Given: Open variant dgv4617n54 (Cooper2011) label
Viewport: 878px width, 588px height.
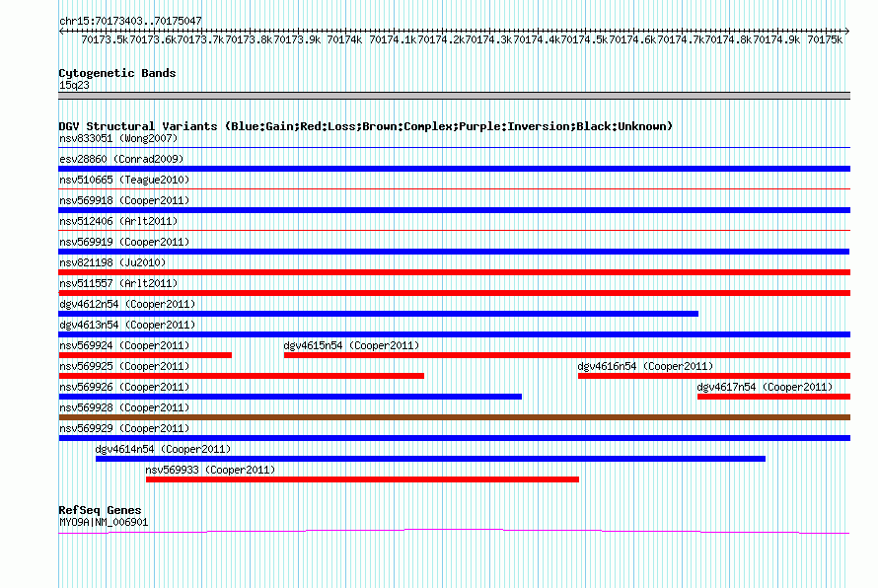Looking at the screenshot, I should pyautogui.click(x=765, y=387).
